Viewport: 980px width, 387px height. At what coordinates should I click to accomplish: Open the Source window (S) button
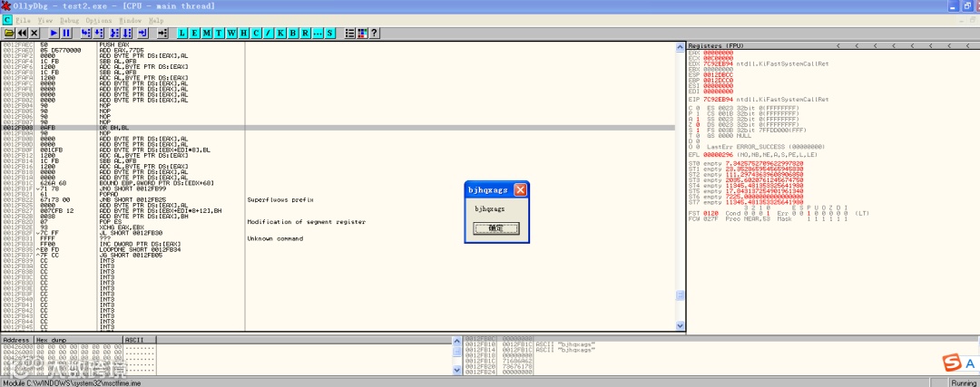click(x=329, y=34)
